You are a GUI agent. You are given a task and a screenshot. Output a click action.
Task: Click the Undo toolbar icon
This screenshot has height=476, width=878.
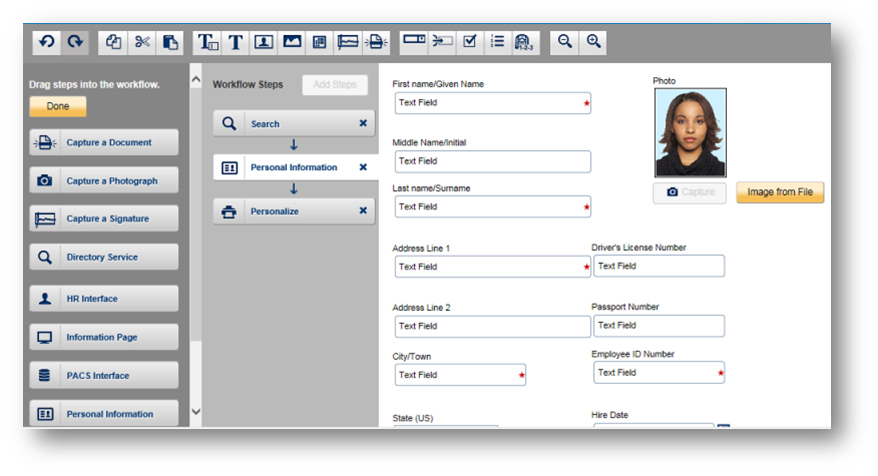[46, 42]
